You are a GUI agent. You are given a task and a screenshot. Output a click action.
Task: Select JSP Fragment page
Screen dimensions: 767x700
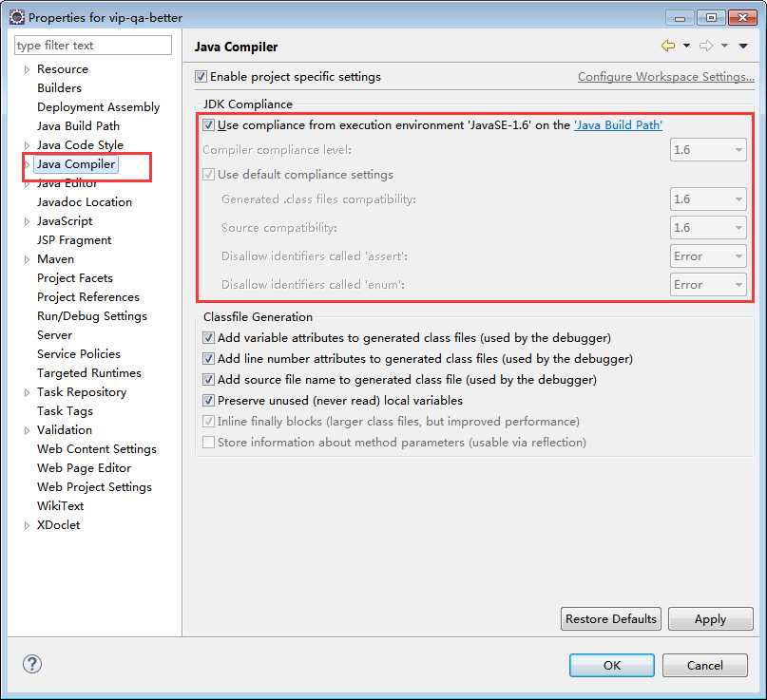click(74, 240)
